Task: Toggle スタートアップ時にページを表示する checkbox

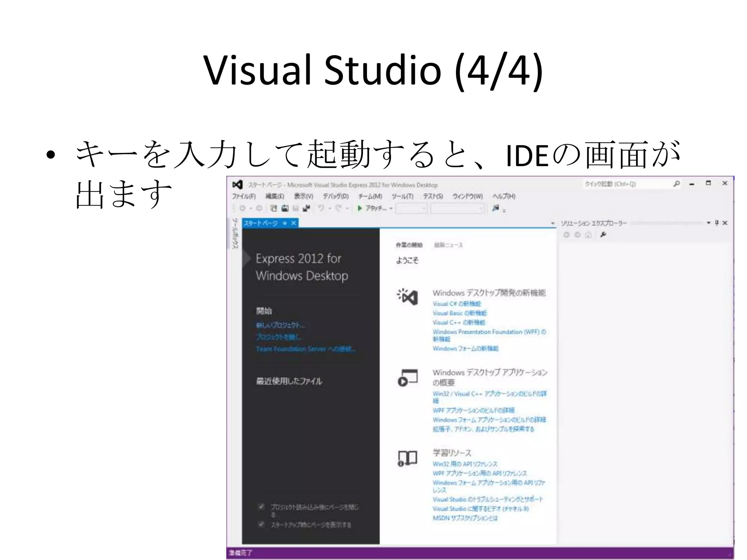Action: point(261,524)
